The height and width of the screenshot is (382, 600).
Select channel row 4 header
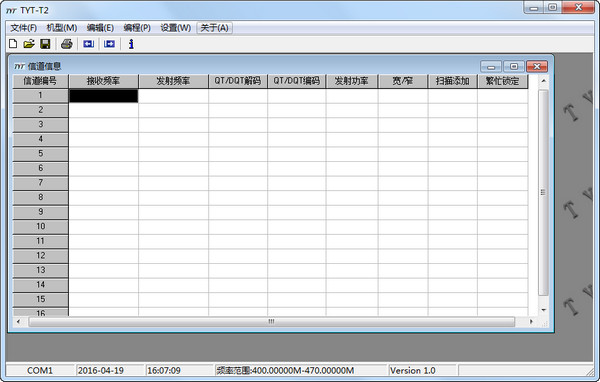40,139
